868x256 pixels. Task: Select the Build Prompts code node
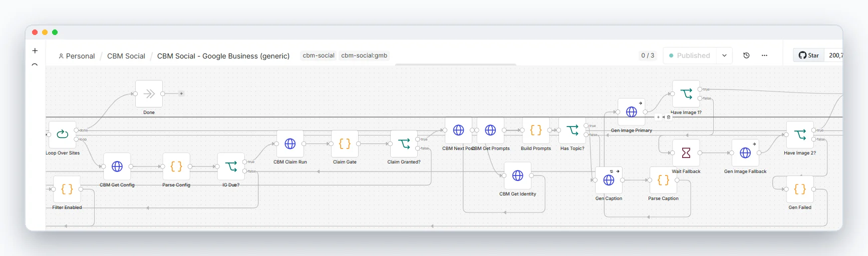click(x=536, y=130)
